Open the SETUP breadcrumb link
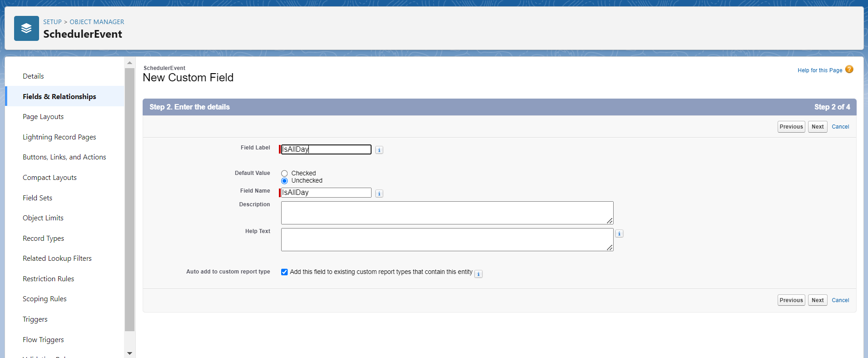The width and height of the screenshot is (868, 358). [52, 22]
